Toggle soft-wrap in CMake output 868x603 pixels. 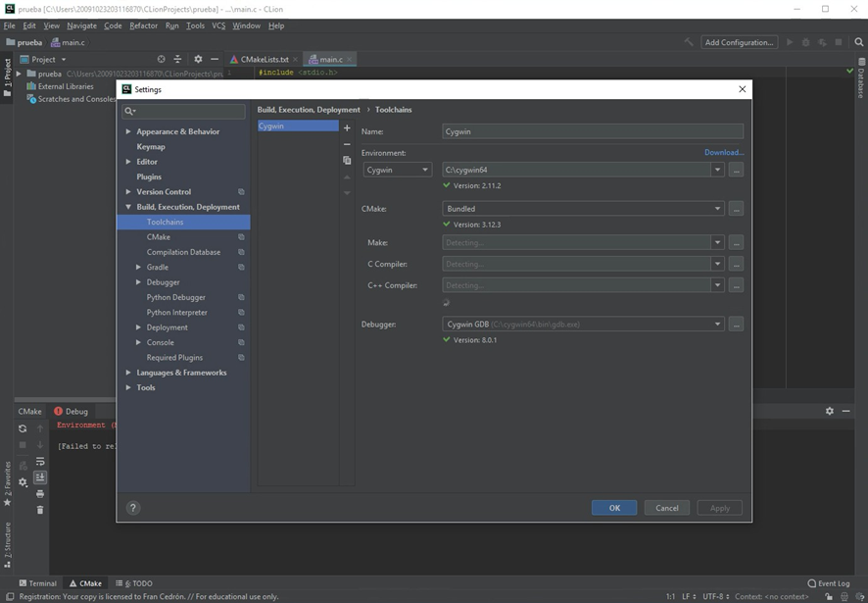coord(40,461)
